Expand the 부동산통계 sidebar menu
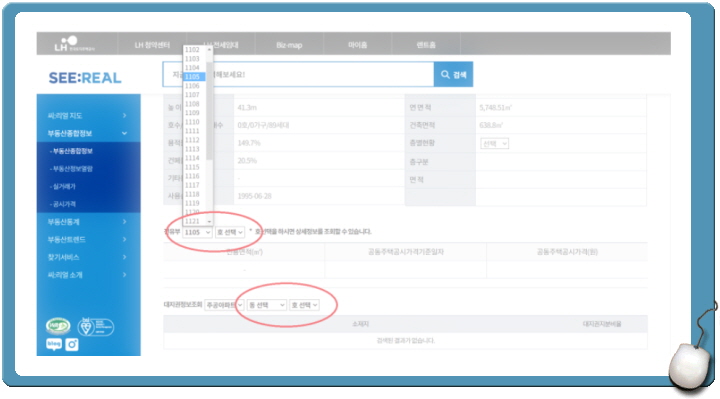Image resolution: width=720 pixels, height=399 pixels. point(88,222)
